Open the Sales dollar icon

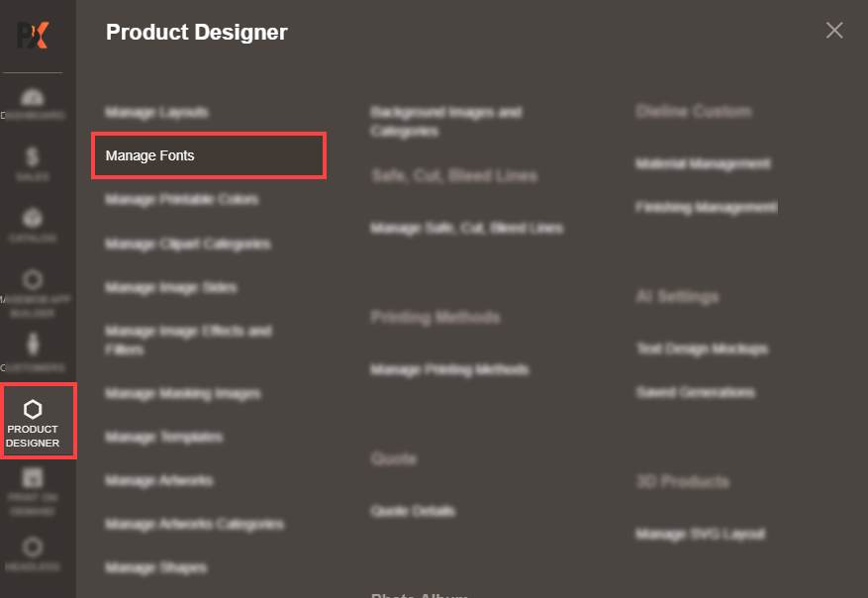coord(33,163)
